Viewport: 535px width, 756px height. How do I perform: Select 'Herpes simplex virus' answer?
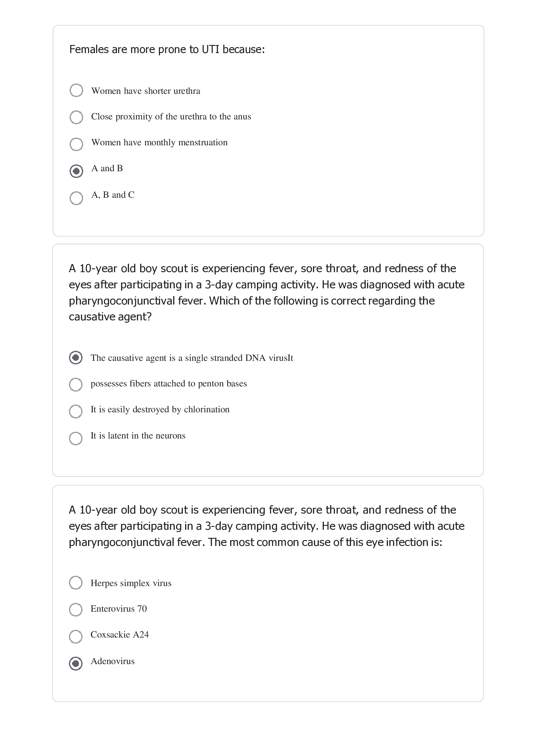coord(76,583)
